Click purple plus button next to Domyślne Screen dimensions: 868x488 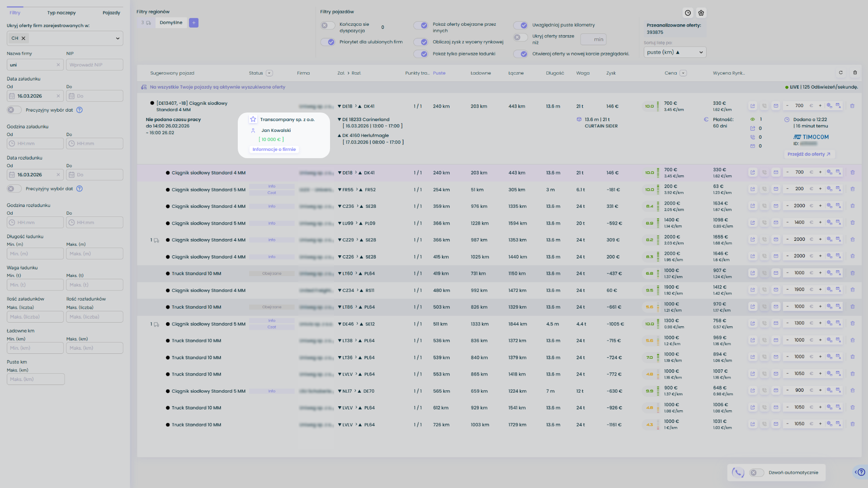[x=193, y=23]
